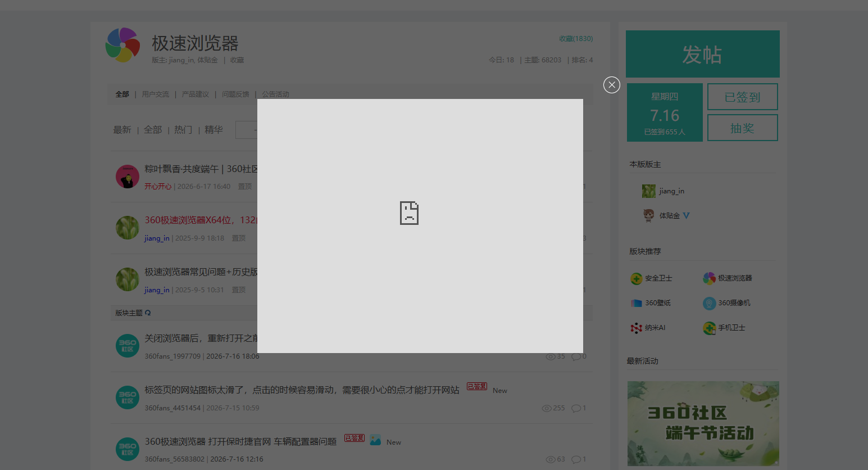Open moderator jiang_in link in the header
Viewport: 868px width, 470px height.
pos(181,60)
